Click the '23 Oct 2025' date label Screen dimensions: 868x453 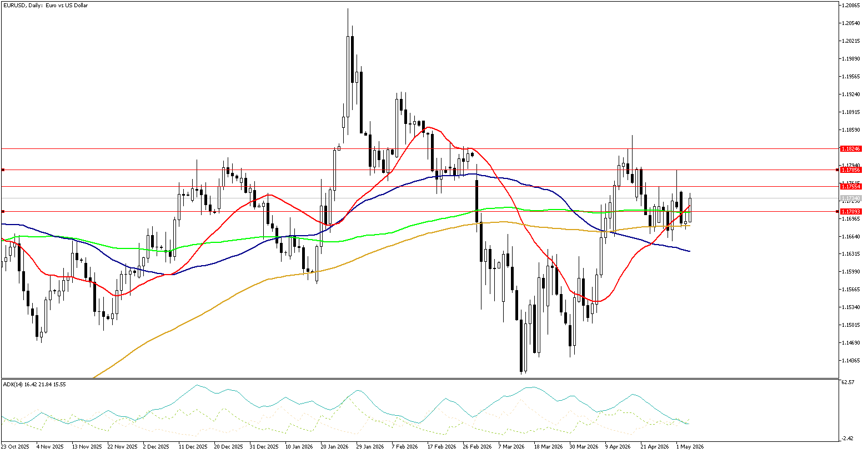14,446
